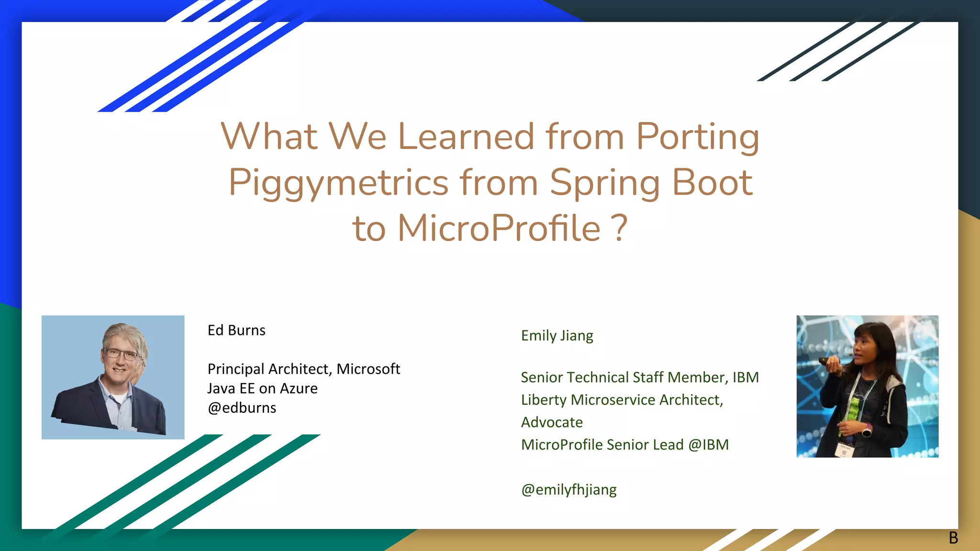Select the Emily Jiang name text
Screen dimensions: 980x551
557,336
